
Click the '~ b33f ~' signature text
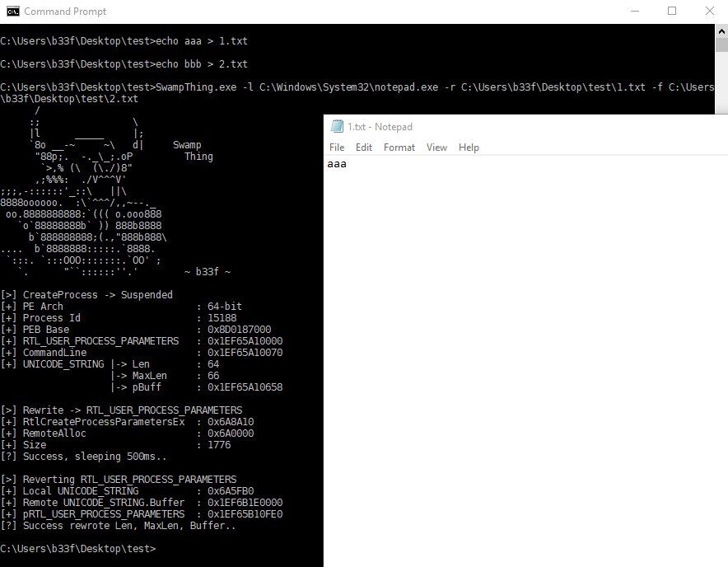207,271
